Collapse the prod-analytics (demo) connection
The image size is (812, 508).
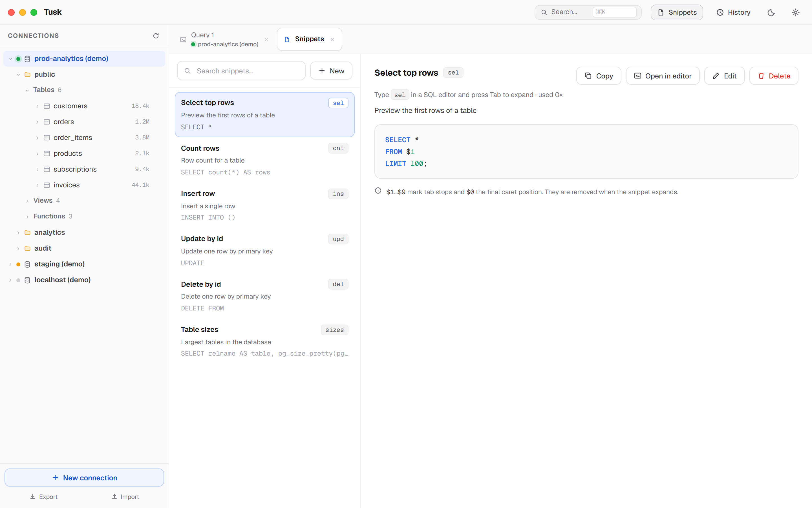pyautogui.click(x=10, y=59)
